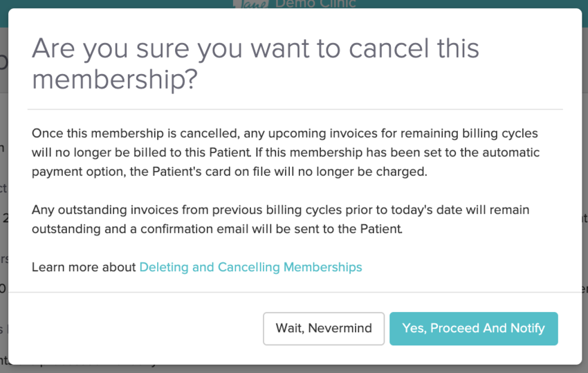Open the Deleting and Cancelling Memberships link
This screenshot has height=373, width=588.
coord(250,267)
